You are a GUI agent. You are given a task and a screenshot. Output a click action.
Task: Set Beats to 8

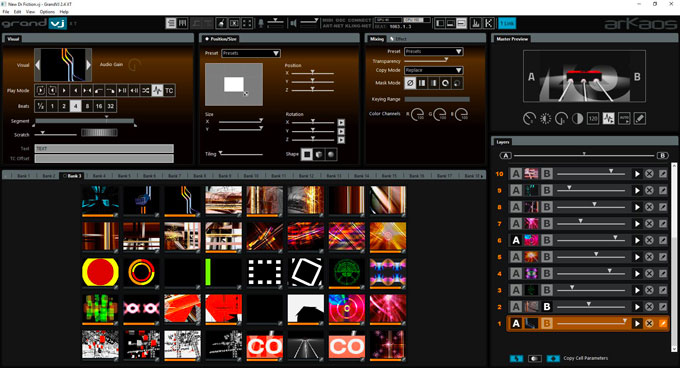(87, 106)
